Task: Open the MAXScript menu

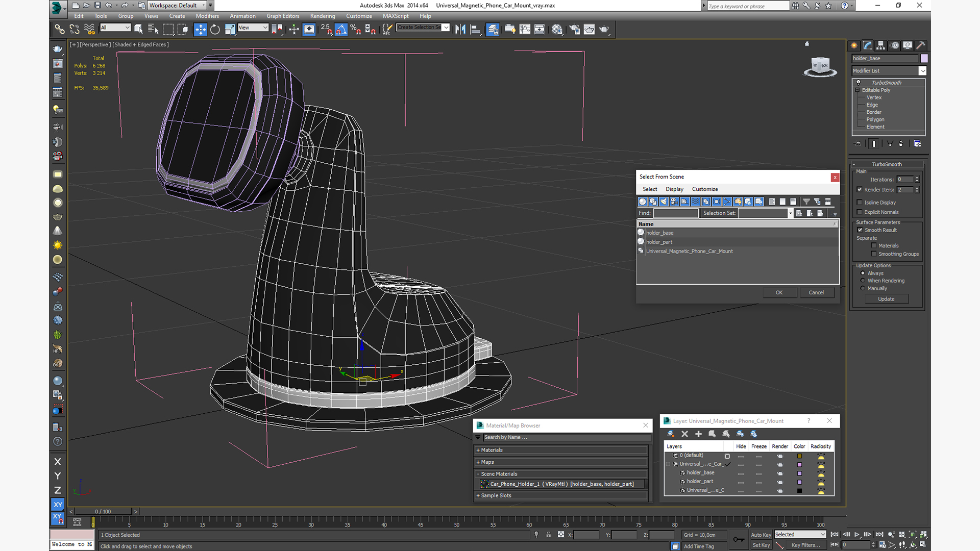Action: (x=396, y=16)
